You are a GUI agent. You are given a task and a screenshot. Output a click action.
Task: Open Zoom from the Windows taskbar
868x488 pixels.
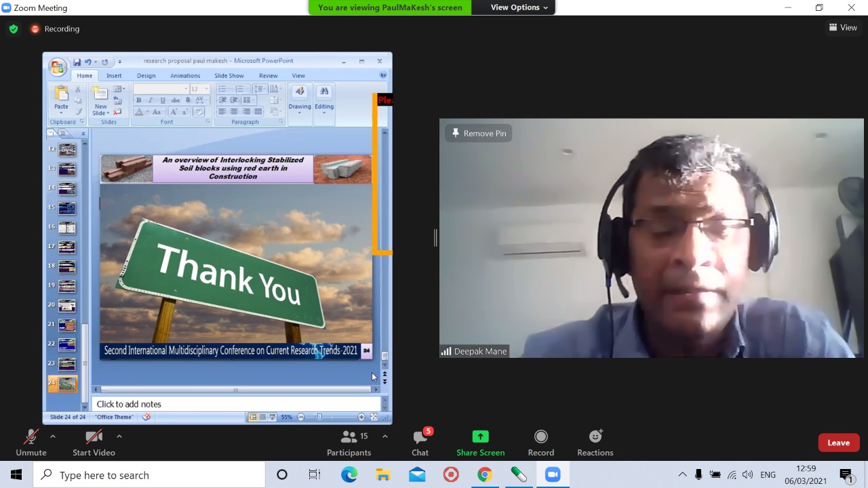tap(553, 474)
